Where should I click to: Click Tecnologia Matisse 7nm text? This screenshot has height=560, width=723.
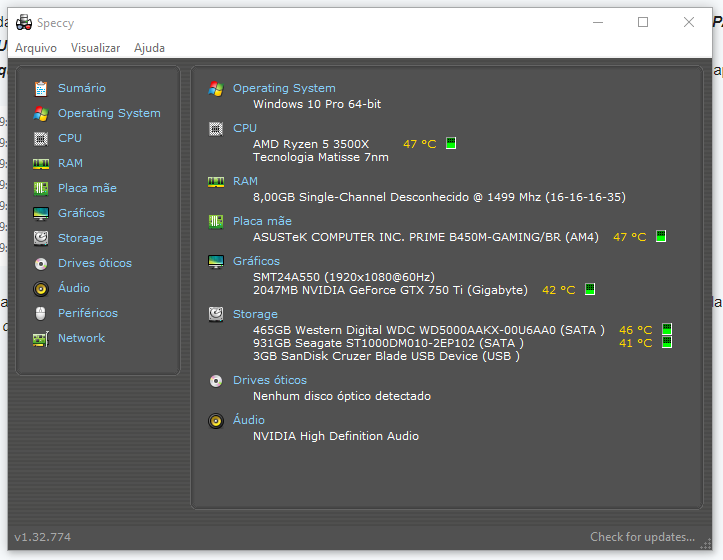coord(320,157)
